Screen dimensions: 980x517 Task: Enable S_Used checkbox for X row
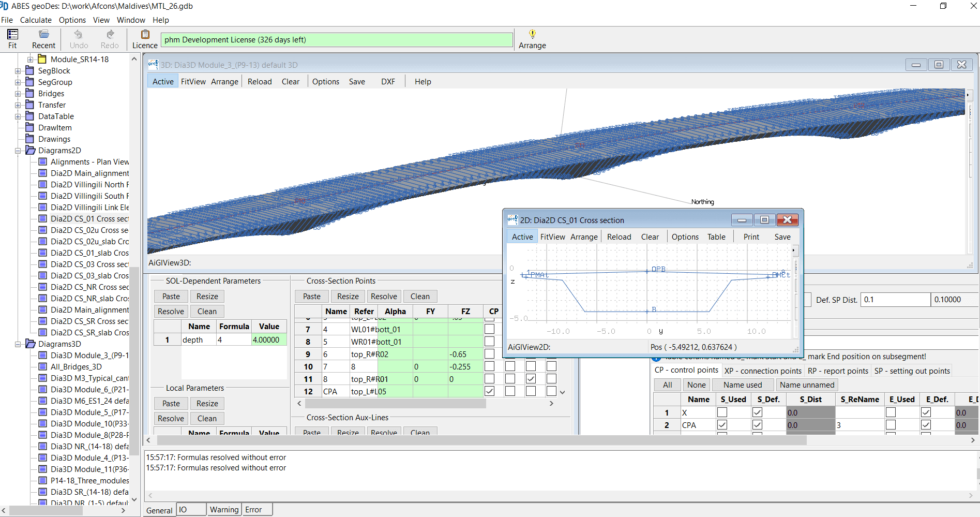click(722, 412)
